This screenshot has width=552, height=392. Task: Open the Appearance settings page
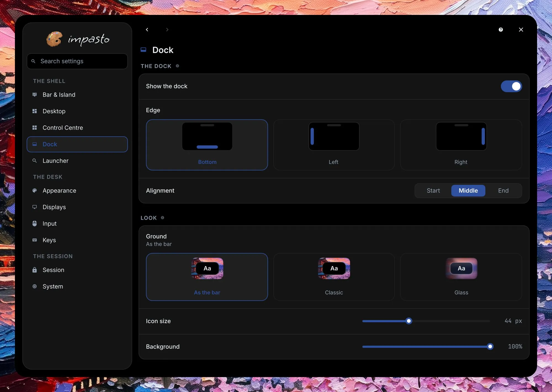click(x=77, y=190)
